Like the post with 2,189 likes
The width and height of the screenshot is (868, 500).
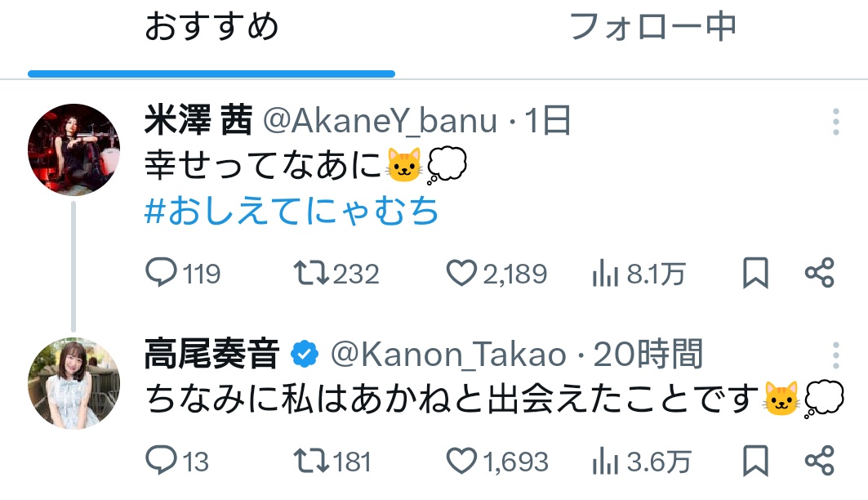click(x=462, y=274)
